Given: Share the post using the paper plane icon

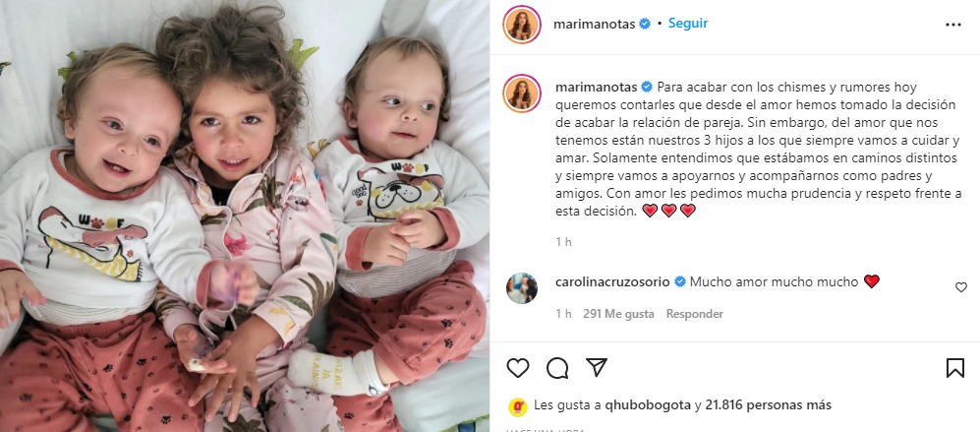Looking at the screenshot, I should (597, 367).
